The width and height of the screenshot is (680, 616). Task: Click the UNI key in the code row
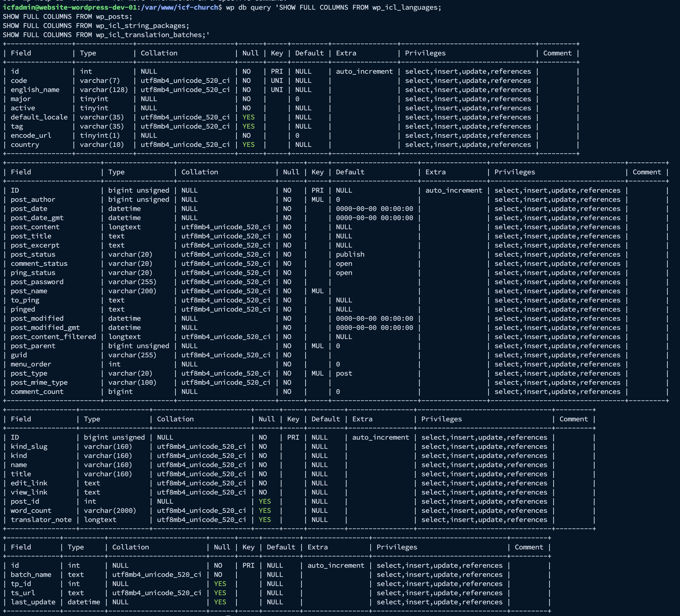[x=277, y=81]
